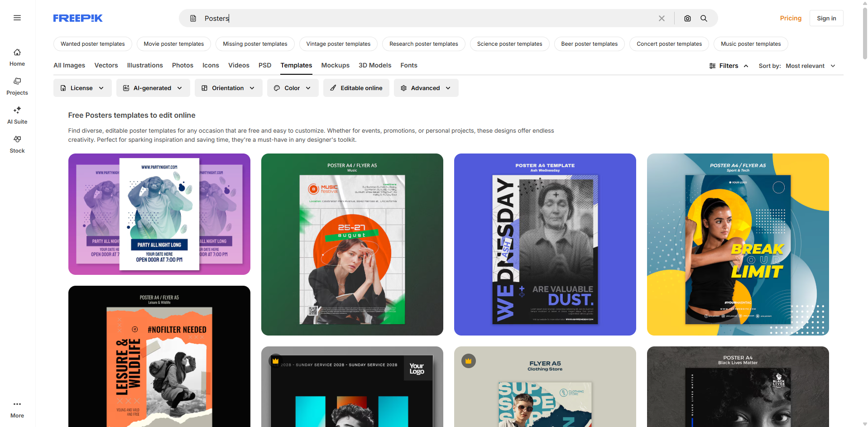Switch to Fonts tab
The height and width of the screenshot is (427, 868).
click(409, 65)
